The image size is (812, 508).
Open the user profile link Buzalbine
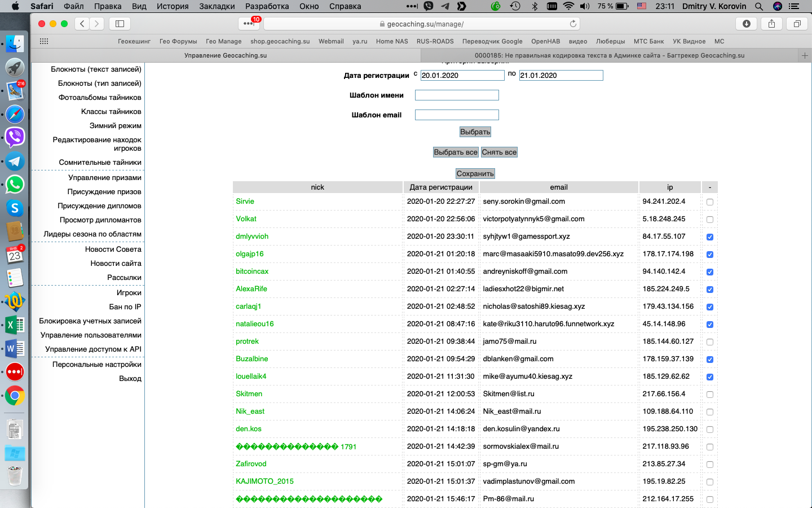[251, 359]
